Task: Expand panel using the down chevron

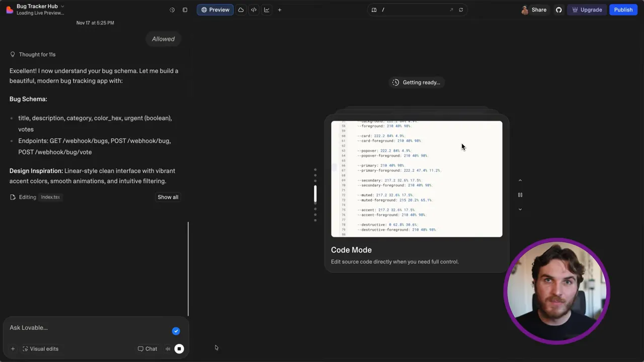Action: point(520,209)
